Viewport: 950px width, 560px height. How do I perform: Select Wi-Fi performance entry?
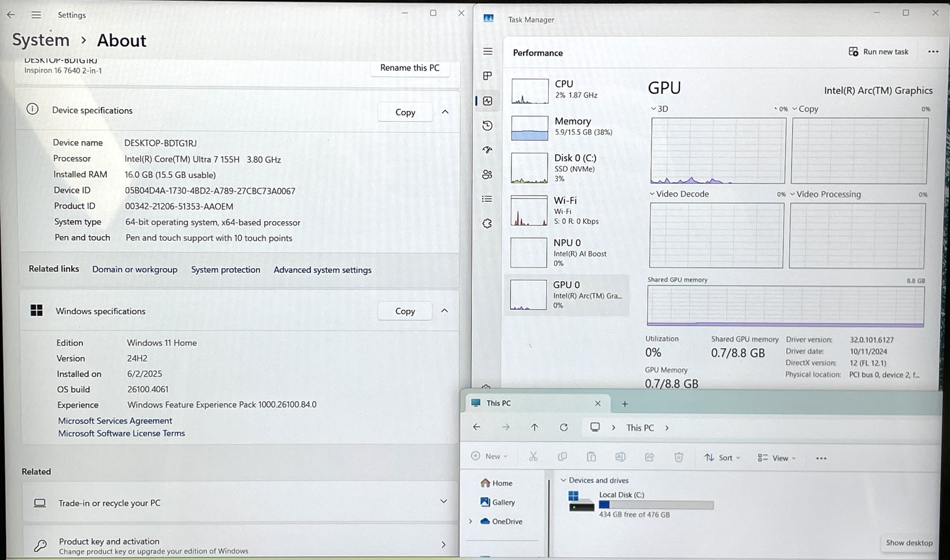point(567,211)
